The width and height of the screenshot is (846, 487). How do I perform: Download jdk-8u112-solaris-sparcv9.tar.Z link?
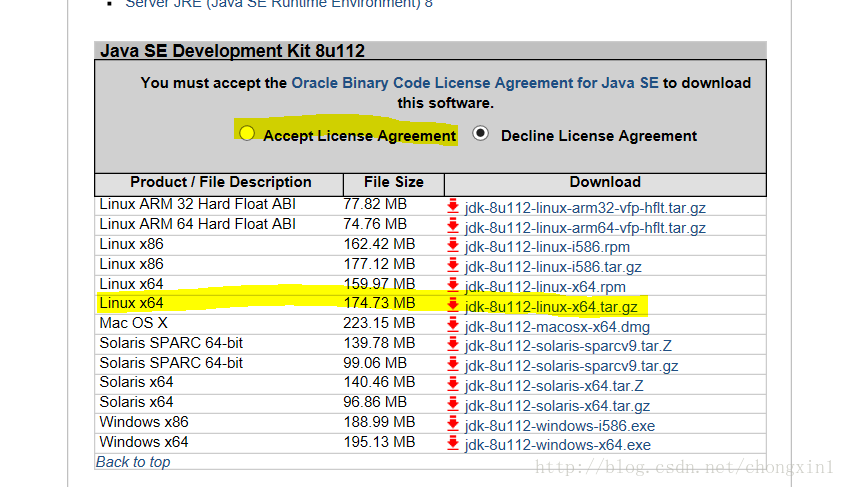point(568,346)
